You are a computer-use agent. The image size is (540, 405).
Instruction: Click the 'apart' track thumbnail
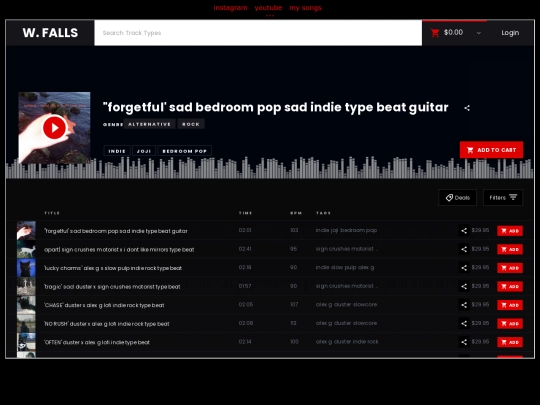point(26,249)
